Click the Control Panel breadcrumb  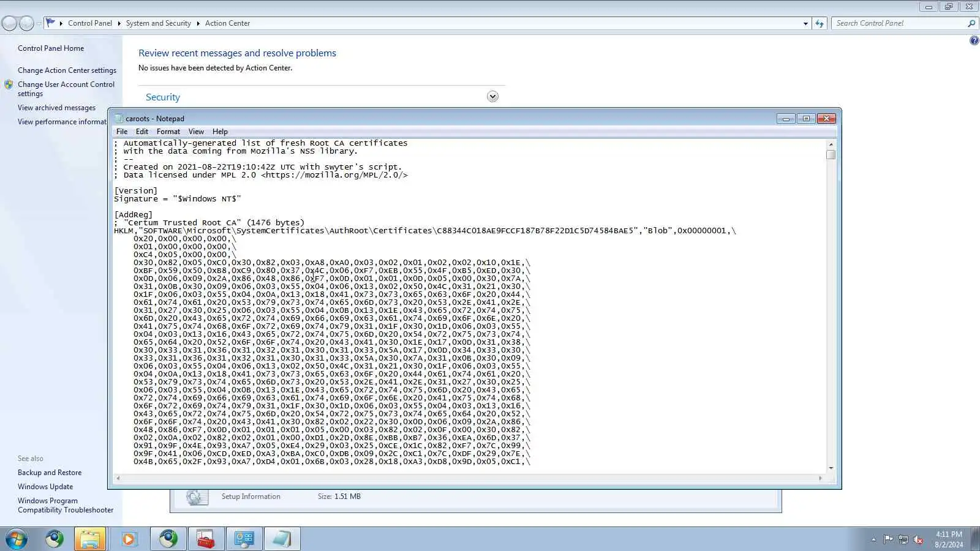pyautogui.click(x=90, y=23)
